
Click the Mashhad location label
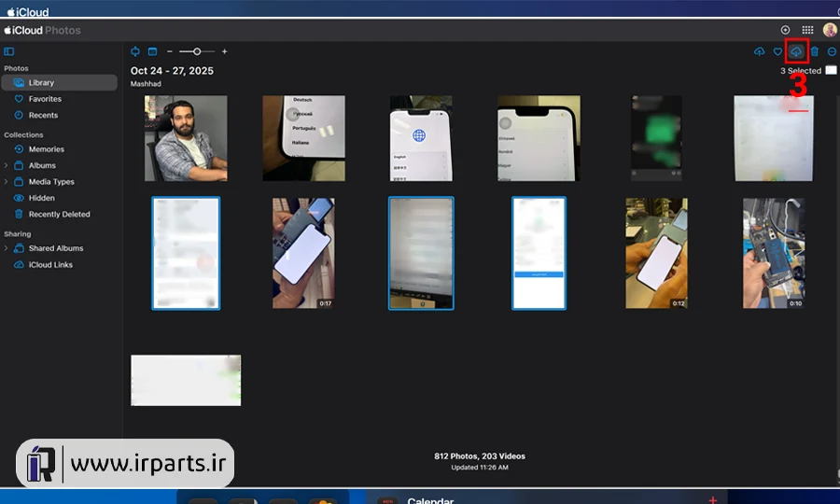[x=146, y=84]
